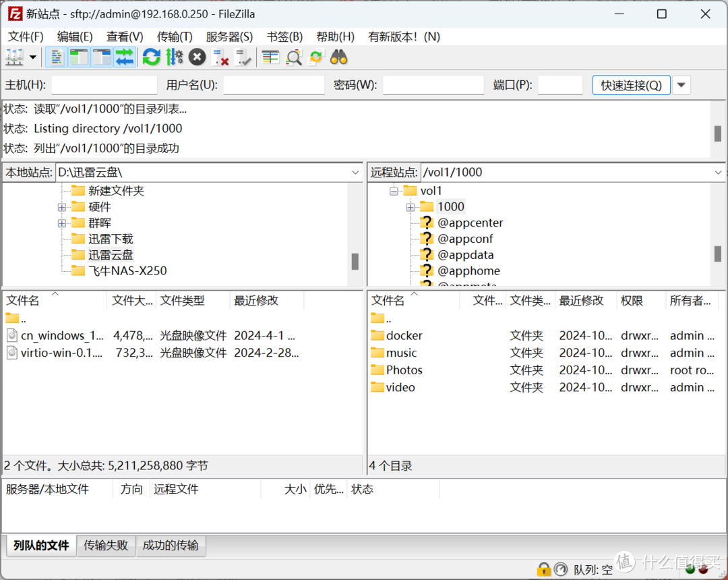Image resolution: width=728 pixels, height=580 pixels.
Task: Toggle synchronized browsing mode
Action: pyautogui.click(x=316, y=57)
